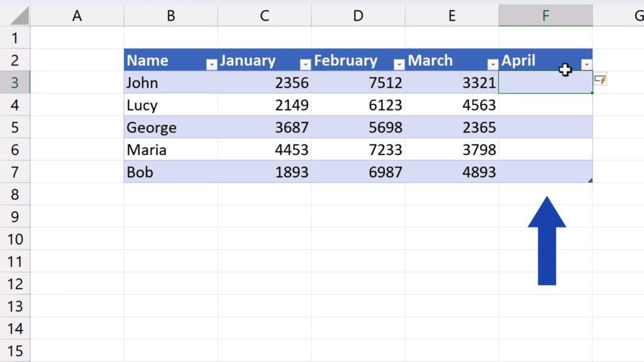Click the March header cell
Viewport: 644px width, 362px height.
452,60
